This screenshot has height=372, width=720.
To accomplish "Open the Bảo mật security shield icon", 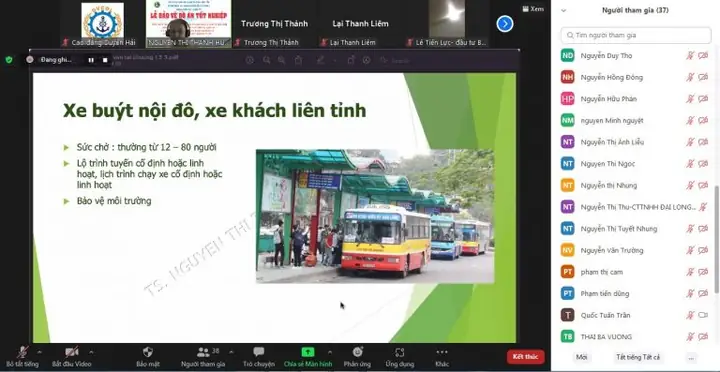I will [x=147, y=352].
